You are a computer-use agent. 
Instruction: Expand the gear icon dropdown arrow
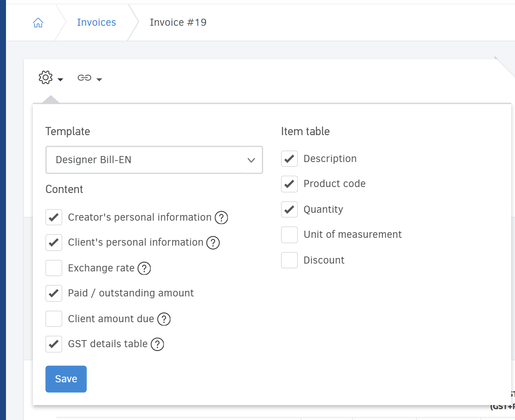click(x=60, y=79)
